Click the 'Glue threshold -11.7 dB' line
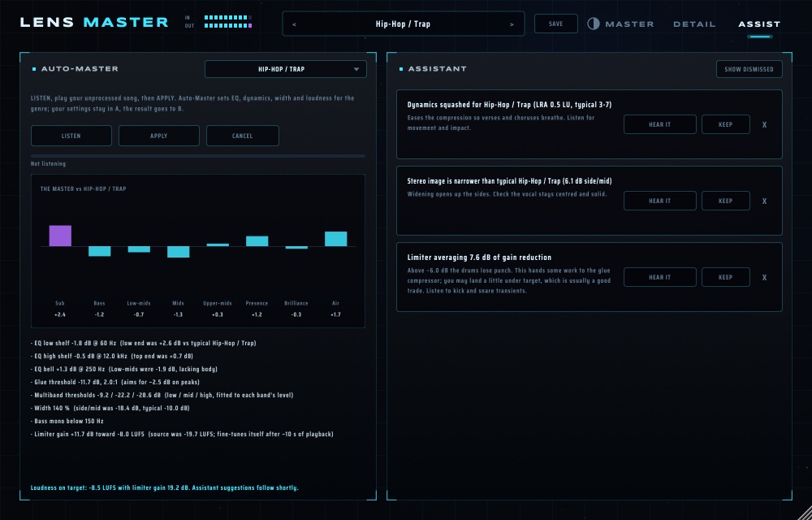Image resolution: width=812 pixels, height=520 pixels. (115, 382)
